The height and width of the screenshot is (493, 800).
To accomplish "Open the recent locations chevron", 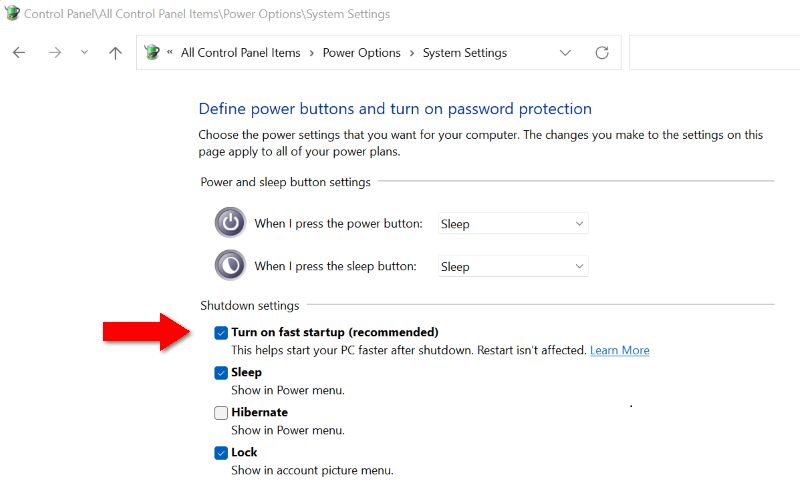I will (x=84, y=53).
